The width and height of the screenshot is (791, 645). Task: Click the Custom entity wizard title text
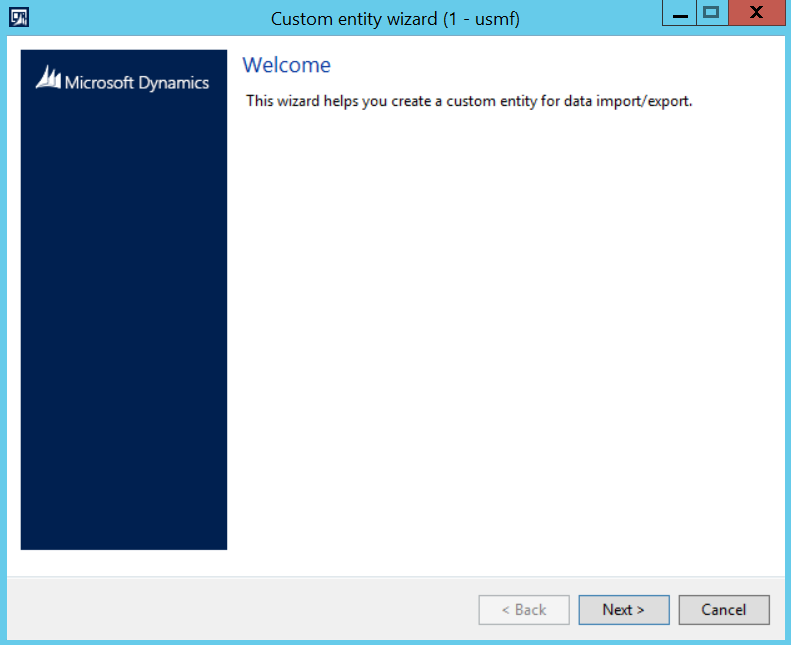[395, 19]
